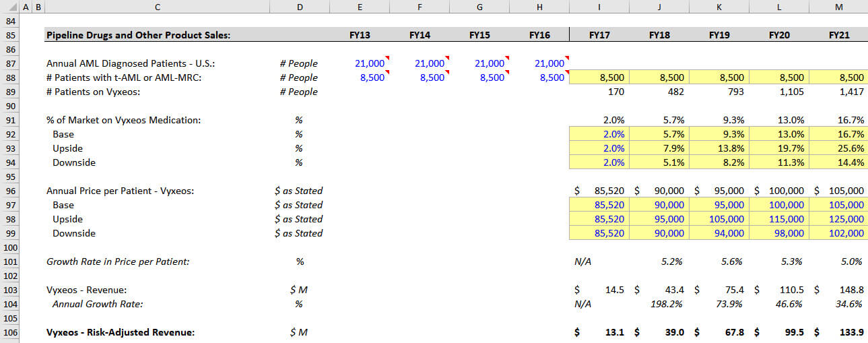
Task: Select the 34.6% annual growth cell
Action: click(837, 304)
